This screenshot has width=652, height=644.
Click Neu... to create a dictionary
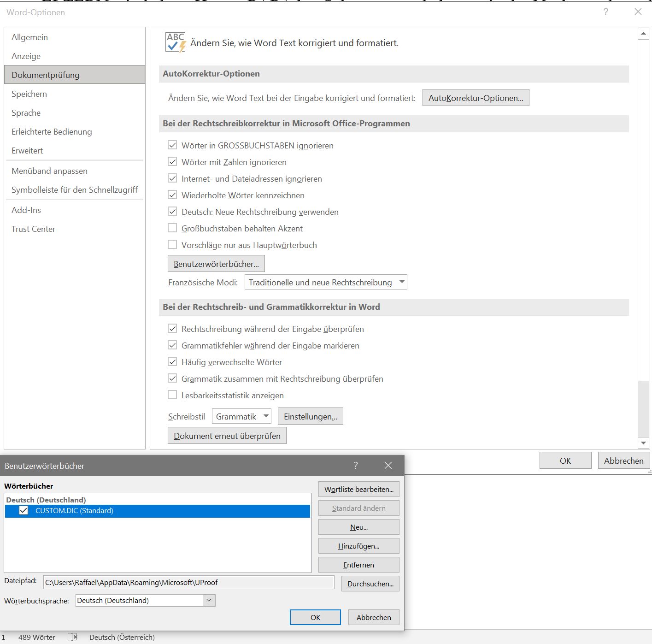(359, 527)
